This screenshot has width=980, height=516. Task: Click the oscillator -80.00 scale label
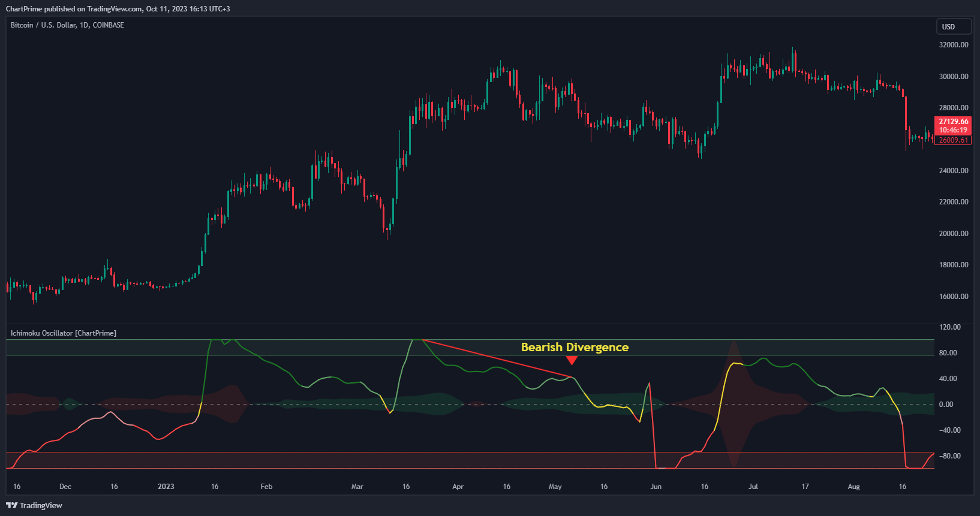click(x=949, y=456)
